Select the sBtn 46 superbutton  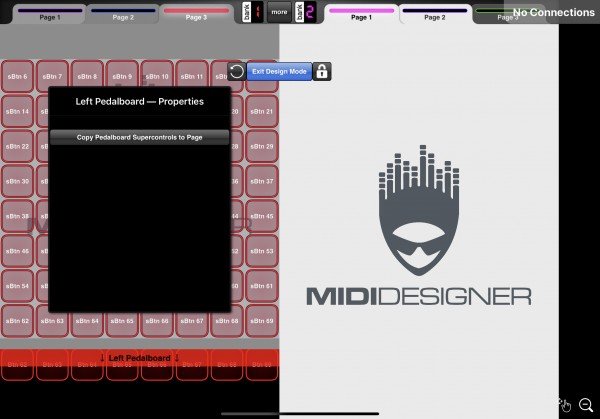pos(17,251)
